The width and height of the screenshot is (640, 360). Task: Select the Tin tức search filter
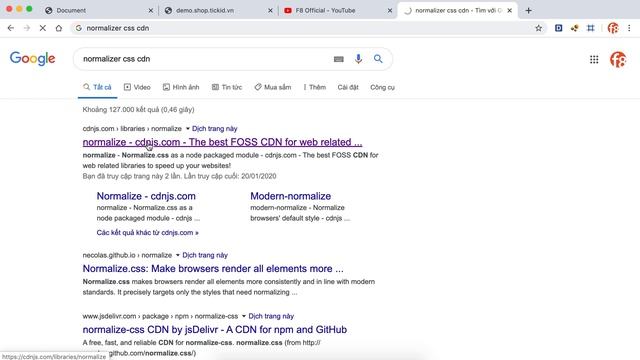pos(227,87)
